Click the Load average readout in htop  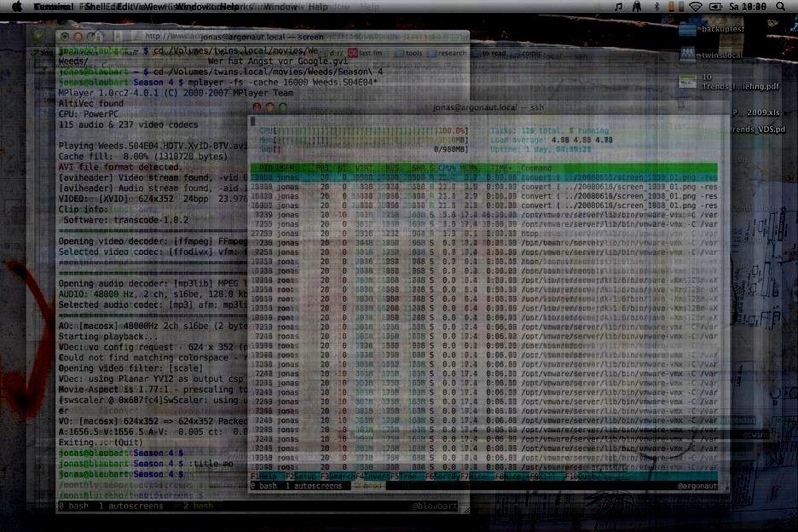(x=552, y=140)
